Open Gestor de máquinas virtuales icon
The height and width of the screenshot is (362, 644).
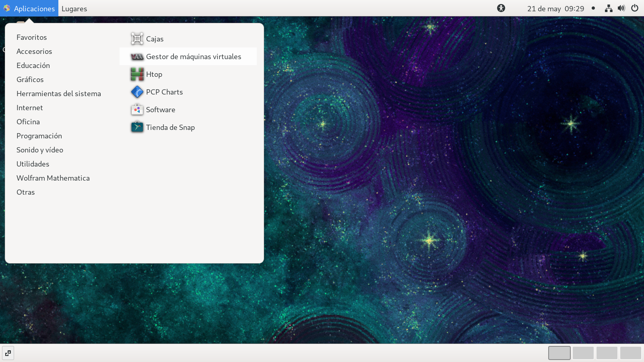click(137, 57)
